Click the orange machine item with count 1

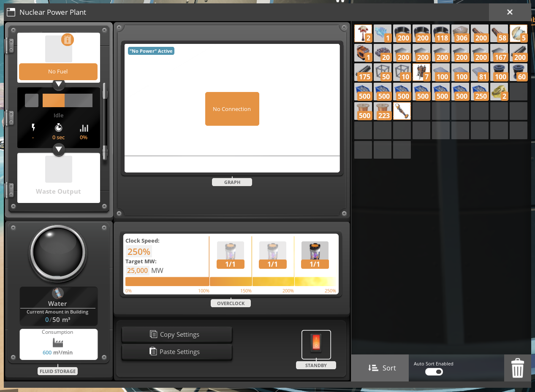coord(363,53)
